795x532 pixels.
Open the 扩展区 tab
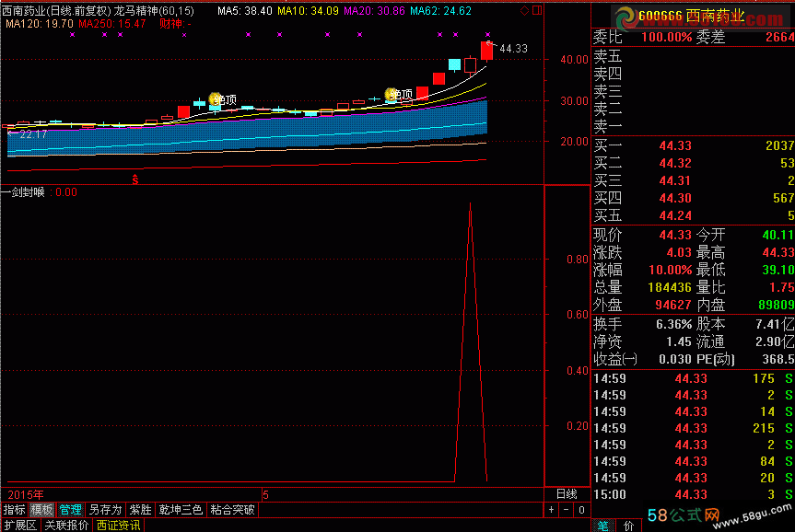click(20, 526)
